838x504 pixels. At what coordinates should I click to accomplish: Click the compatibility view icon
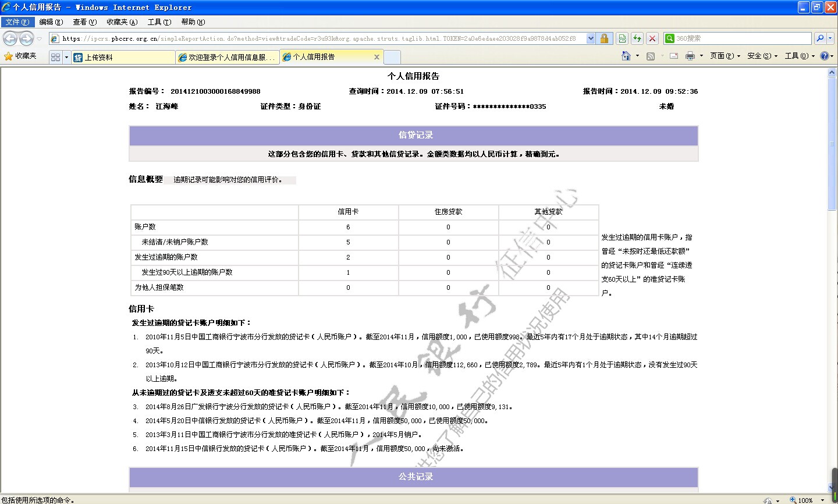(x=622, y=38)
